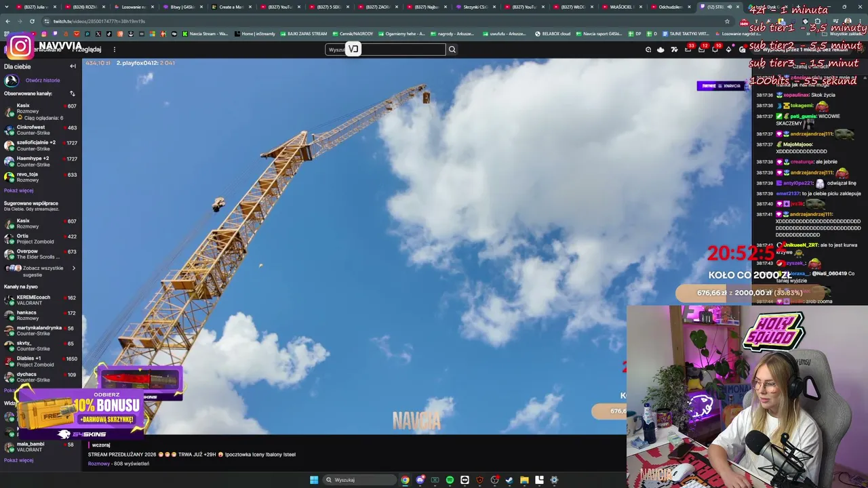Viewport: 868px width, 488px height.
Task: Open the BELABOX cloud bookmark
Action: click(x=553, y=34)
